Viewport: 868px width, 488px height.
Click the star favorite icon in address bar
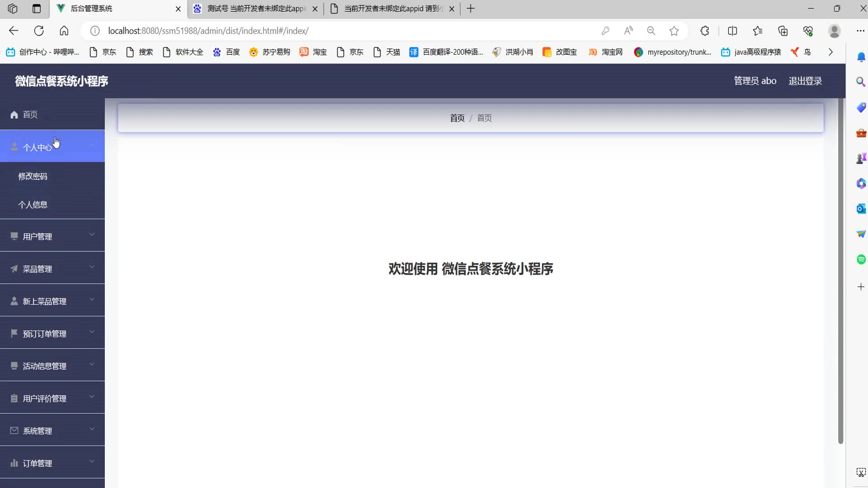(x=674, y=31)
